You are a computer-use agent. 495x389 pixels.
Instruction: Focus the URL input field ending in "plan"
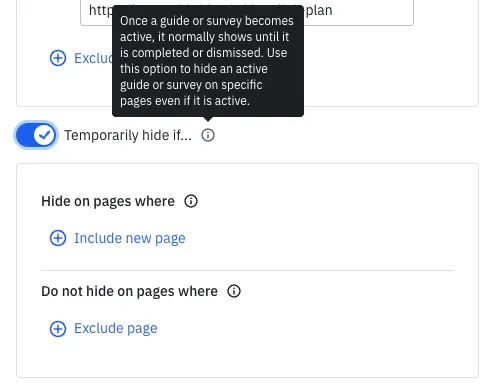[x=247, y=12]
